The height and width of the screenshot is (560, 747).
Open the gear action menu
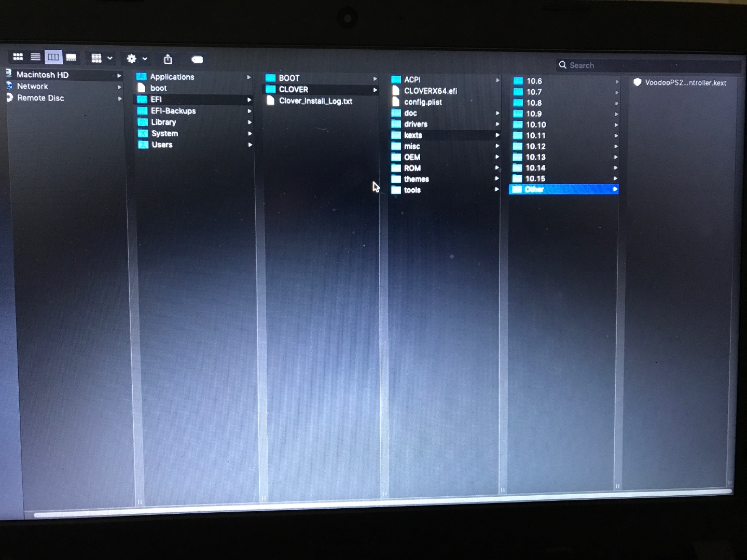point(137,59)
